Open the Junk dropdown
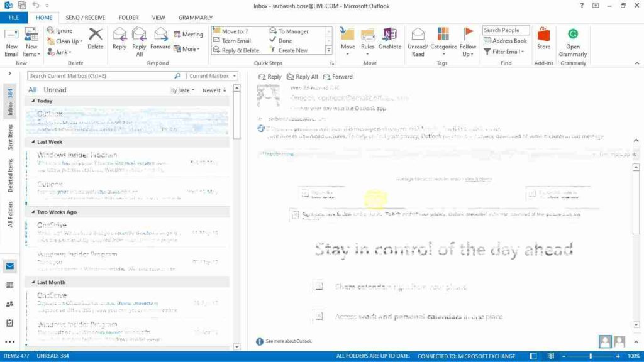Viewport: 644px width, 362px height. pyautogui.click(x=60, y=52)
